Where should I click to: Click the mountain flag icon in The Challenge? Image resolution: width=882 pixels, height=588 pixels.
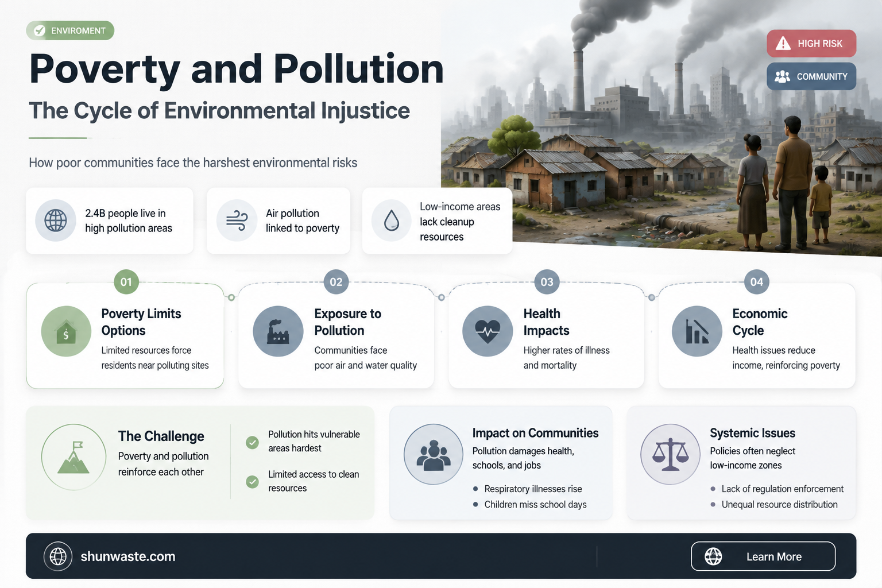pyautogui.click(x=73, y=457)
